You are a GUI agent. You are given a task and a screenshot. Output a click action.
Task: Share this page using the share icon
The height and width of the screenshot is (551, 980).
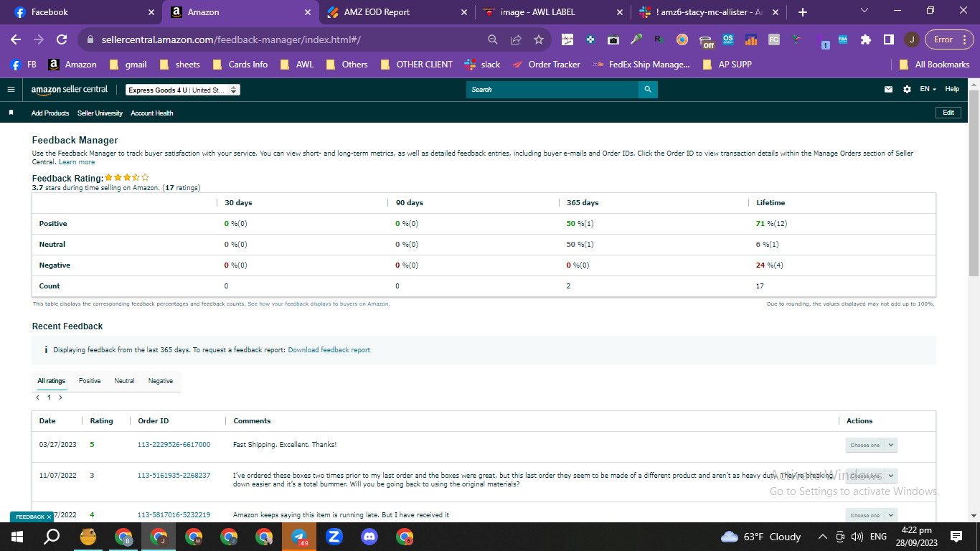pyautogui.click(x=516, y=39)
